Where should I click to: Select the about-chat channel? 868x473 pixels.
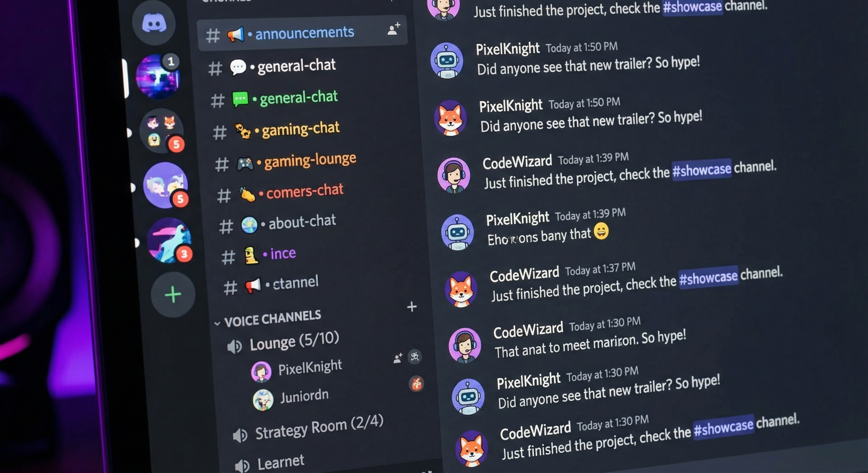coord(277,223)
